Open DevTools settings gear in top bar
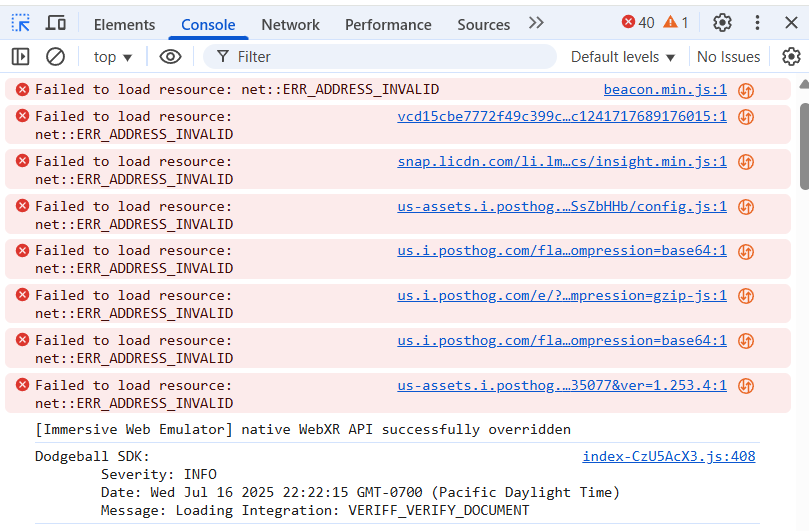The width and height of the screenshot is (809, 531). coord(722,23)
